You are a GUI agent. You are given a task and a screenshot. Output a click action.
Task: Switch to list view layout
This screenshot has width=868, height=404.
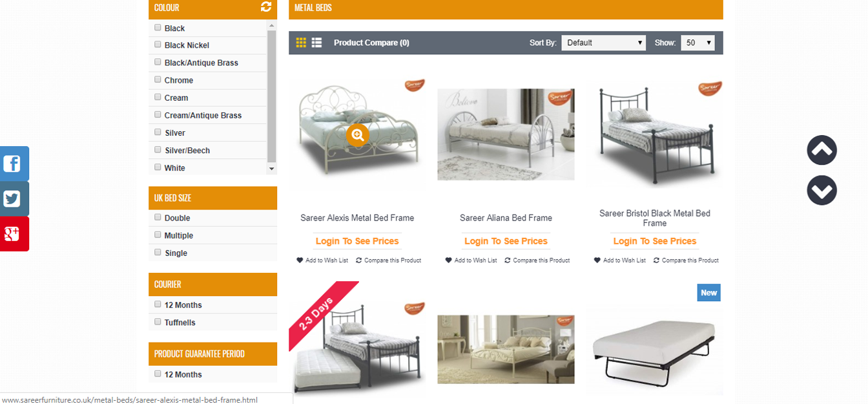(x=316, y=43)
